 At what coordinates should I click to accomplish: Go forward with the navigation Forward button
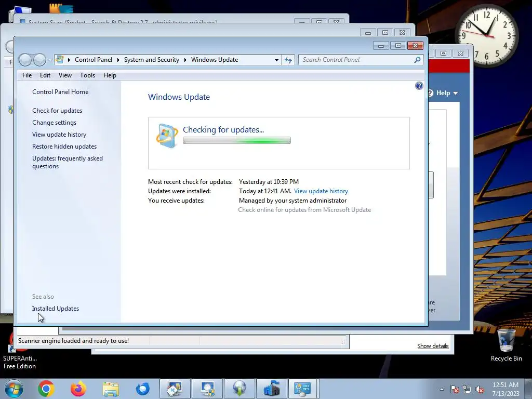pyautogui.click(x=39, y=60)
